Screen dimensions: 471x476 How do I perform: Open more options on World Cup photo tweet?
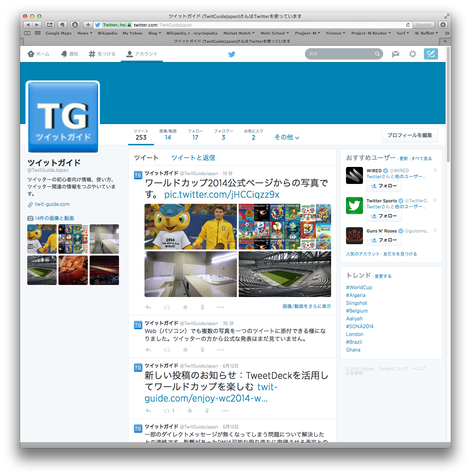tap(220, 307)
